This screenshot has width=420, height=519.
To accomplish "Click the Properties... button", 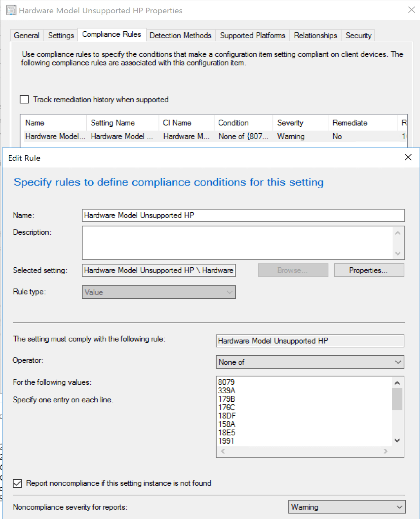I will (x=368, y=270).
